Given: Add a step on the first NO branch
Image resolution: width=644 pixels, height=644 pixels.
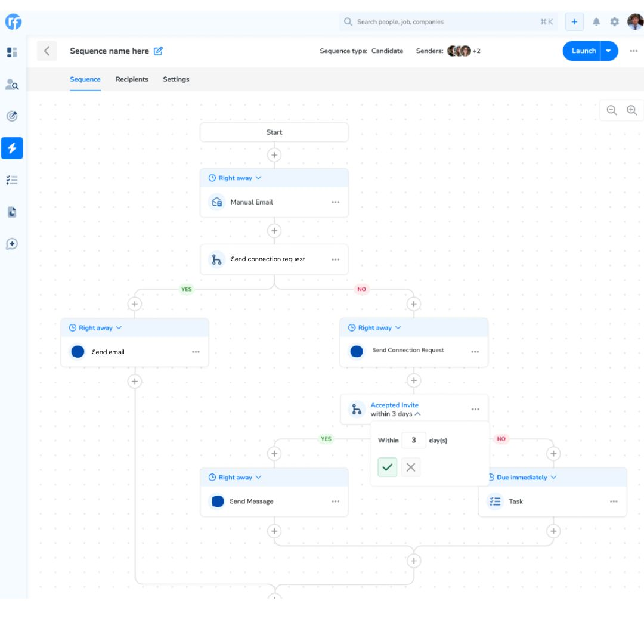Looking at the screenshot, I should point(414,304).
